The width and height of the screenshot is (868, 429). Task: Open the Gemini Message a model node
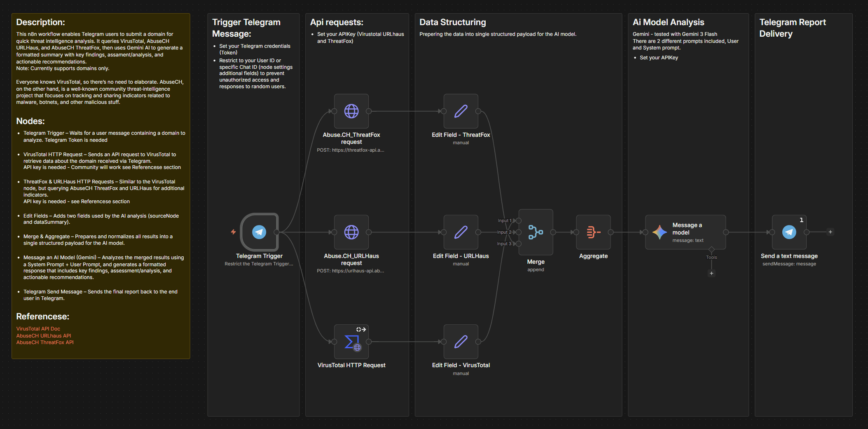tap(685, 232)
